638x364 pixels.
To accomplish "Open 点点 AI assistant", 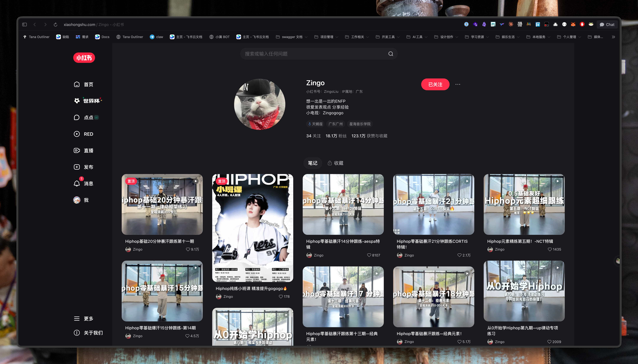I will pyautogui.click(x=86, y=118).
